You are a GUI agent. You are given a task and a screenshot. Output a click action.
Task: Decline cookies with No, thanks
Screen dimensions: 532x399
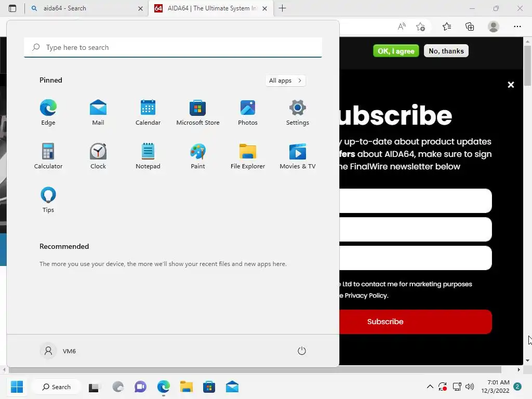pyautogui.click(x=446, y=51)
